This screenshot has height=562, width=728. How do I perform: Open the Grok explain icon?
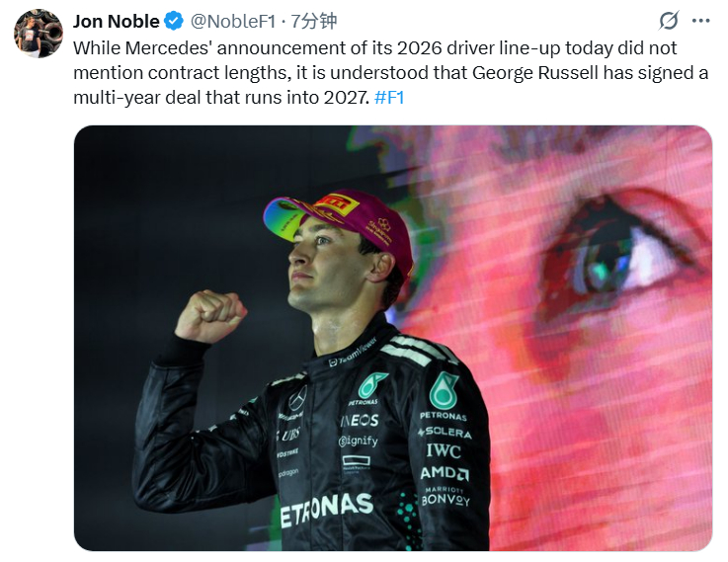(x=669, y=21)
